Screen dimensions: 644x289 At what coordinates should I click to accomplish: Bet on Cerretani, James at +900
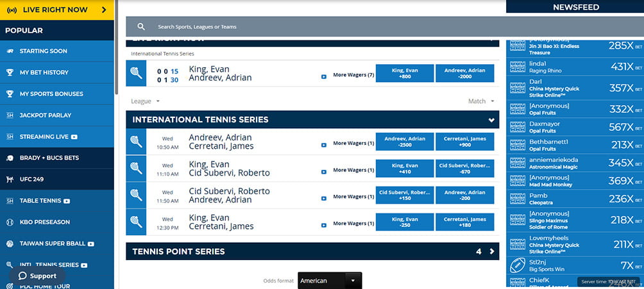(x=465, y=142)
